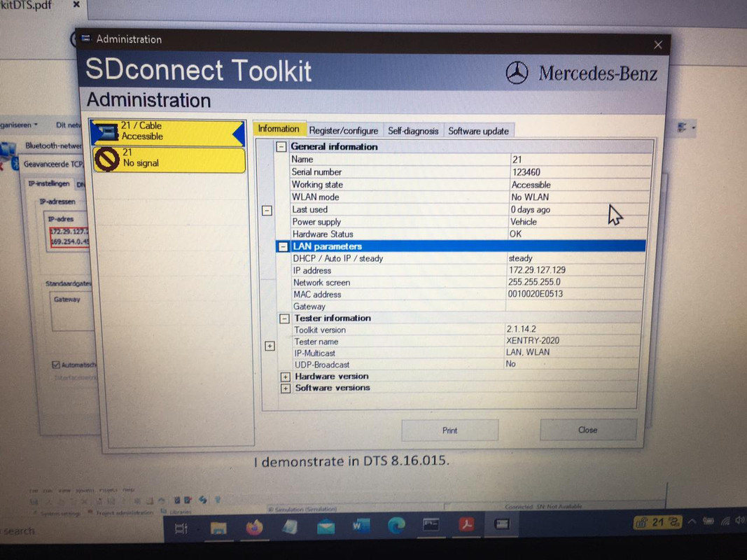The image size is (747, 560).
Task: Launch Firefox from the taskbar
Action: 254,527
